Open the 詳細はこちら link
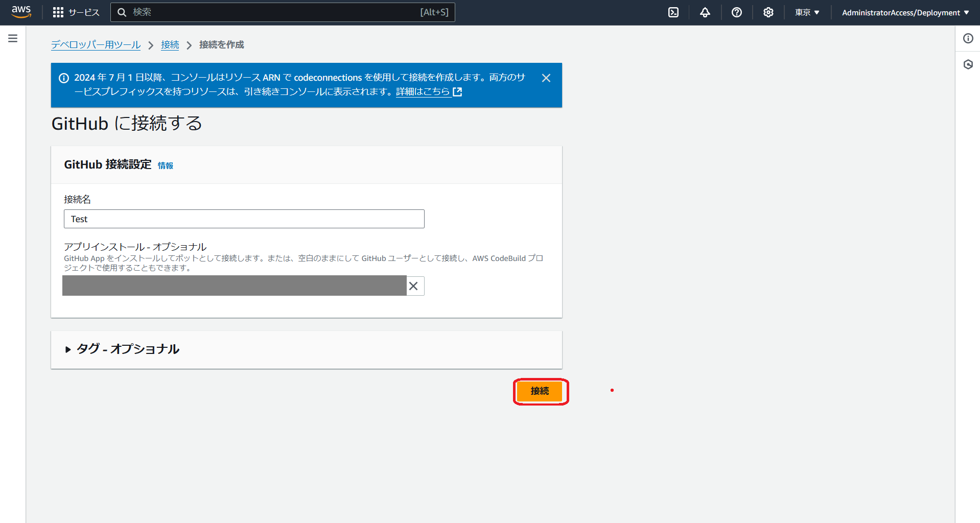 [423, 92]
